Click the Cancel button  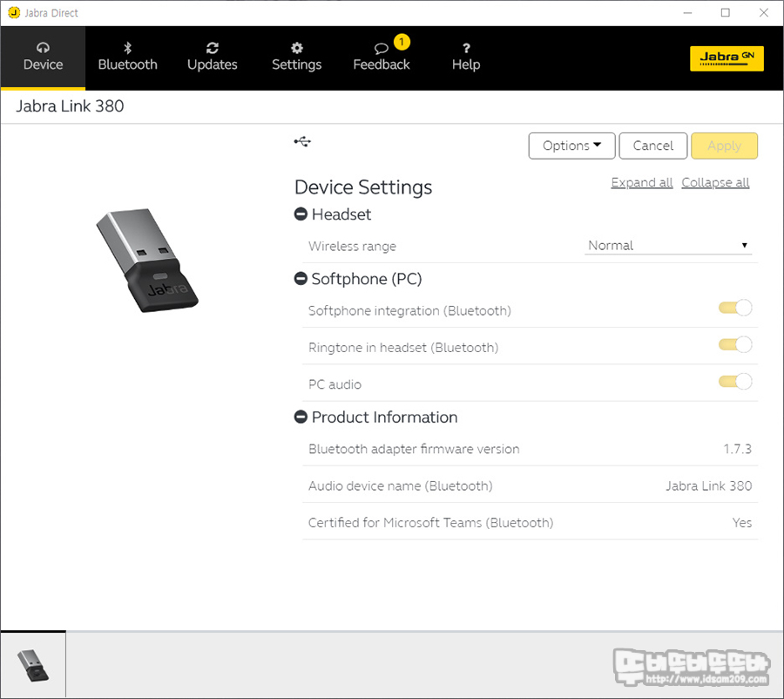coord(653,146)
